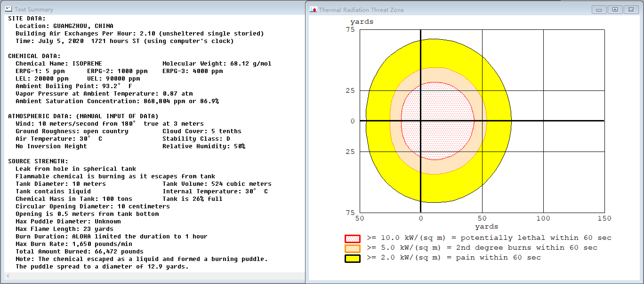Click the 'pain within 60 sec' legend text

(498, 257)
